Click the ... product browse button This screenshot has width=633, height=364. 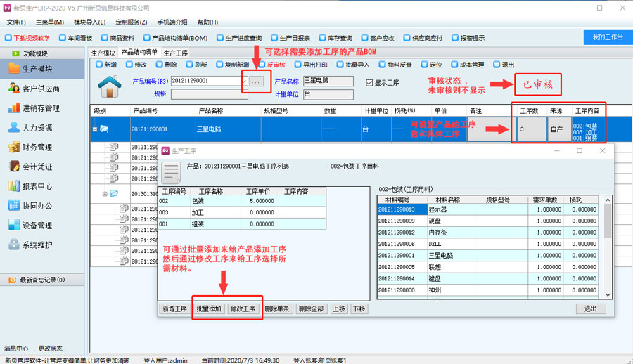click(x=256, y=82)
